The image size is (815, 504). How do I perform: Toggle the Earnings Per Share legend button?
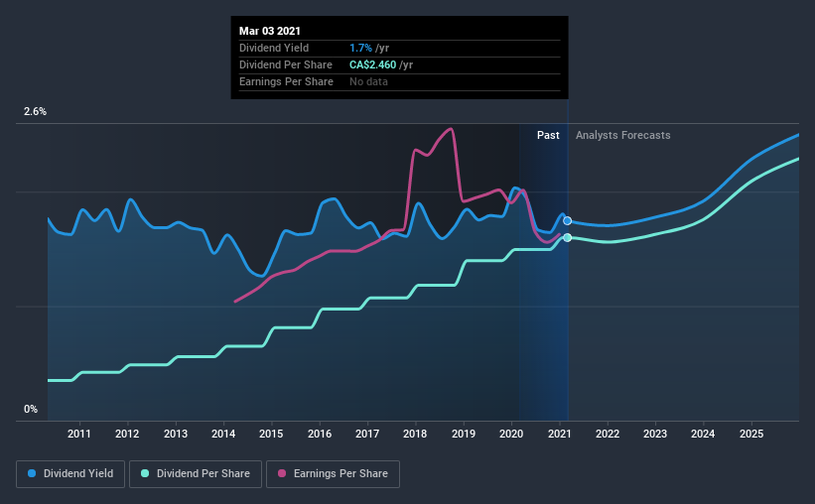tap(334, 474)
